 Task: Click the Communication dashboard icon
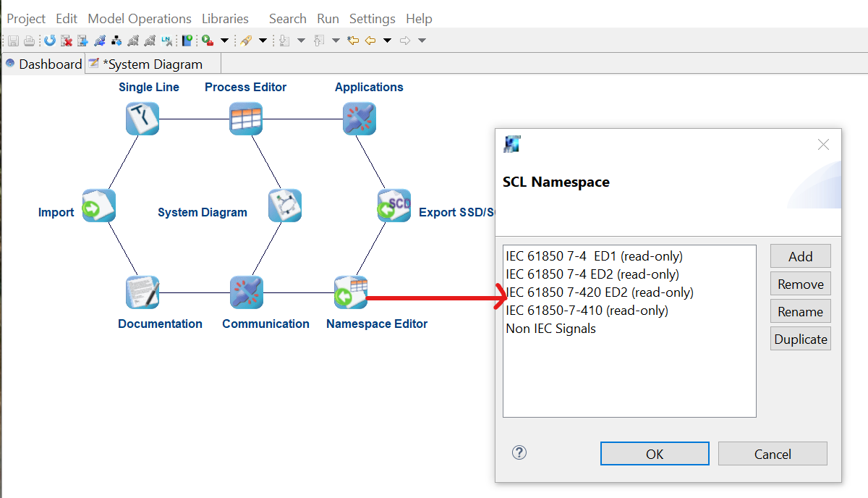(x=246, y=292)
